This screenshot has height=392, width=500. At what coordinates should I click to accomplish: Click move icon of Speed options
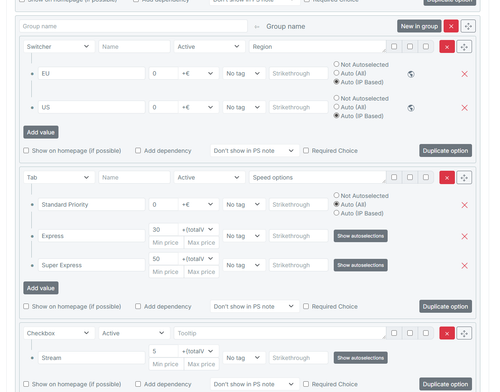(464, 177)
